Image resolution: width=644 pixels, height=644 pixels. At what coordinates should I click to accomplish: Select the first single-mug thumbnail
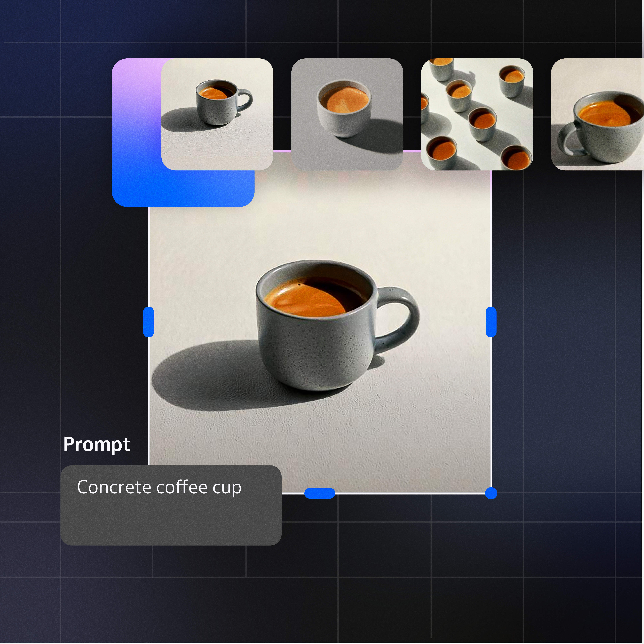(217, 114)
